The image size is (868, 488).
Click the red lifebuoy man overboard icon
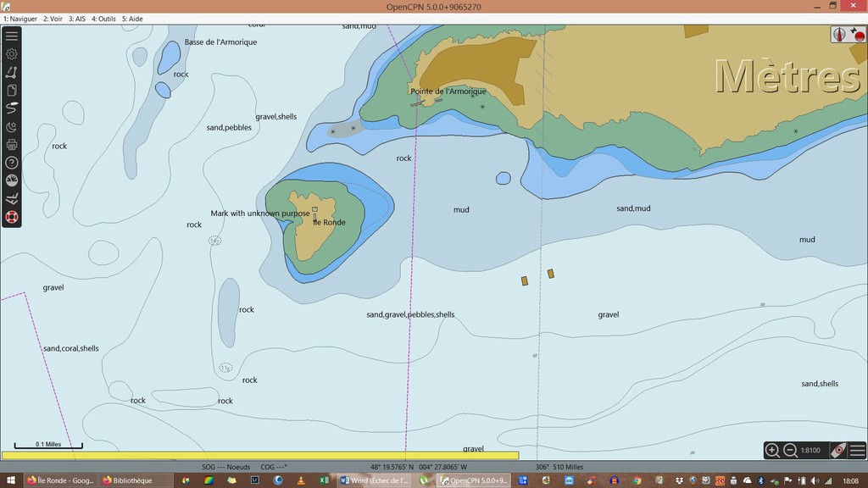click(12, 217)
